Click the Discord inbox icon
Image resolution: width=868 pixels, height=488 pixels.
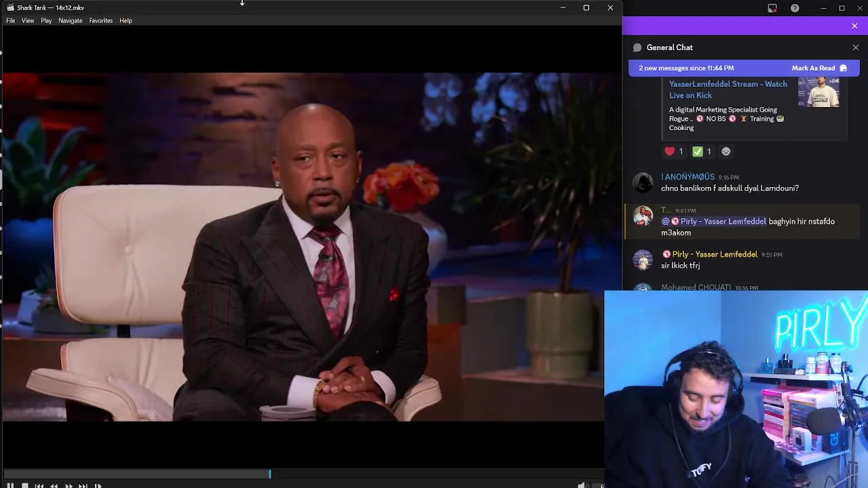(772, 8)
